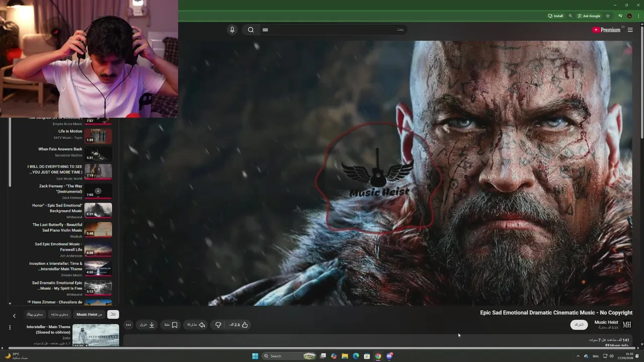This screenshot has height=362, width=644.
Task: Click the zoom magnifier icon in address bar
Action: (x=570, y=16)
